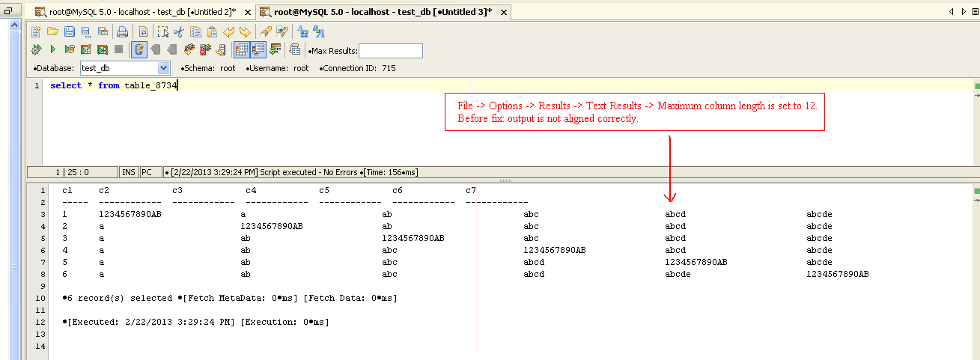Click the Executed 2/22/2013 3:29:24 PM line

coord(196,322)
